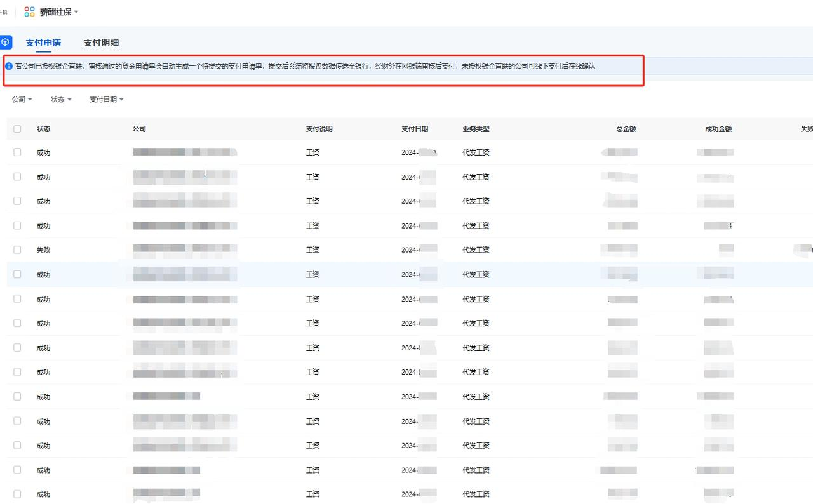The width and height of the screenshot is (813, 504).
Task: Switch to the 支付申请 tab
Action: click(x=43, y=43)
